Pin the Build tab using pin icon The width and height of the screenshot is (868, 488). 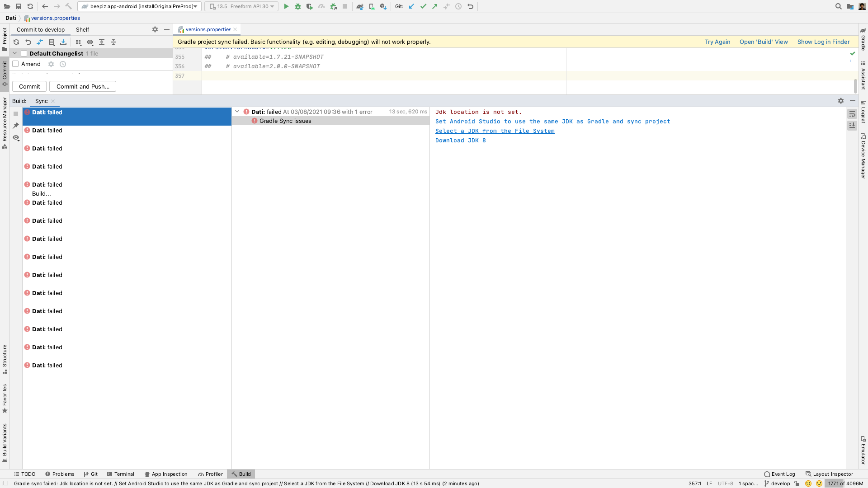click(16, 126)
